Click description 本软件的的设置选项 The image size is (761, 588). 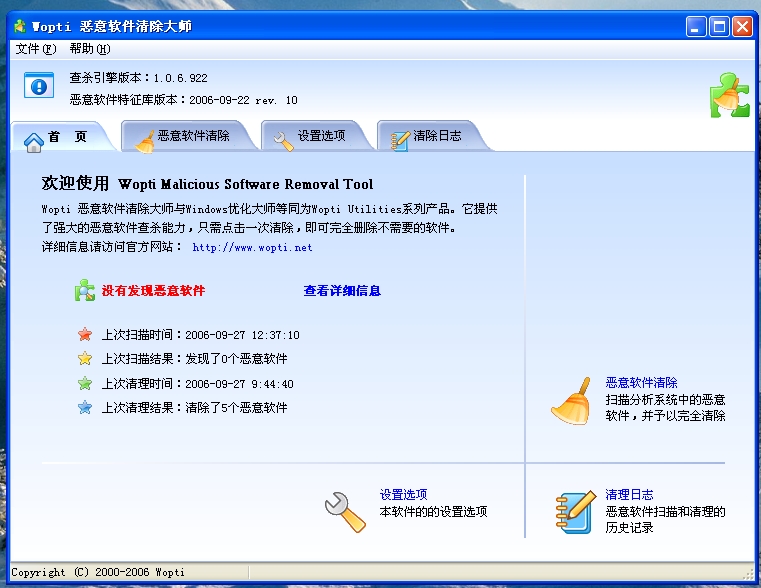point(433,512)
